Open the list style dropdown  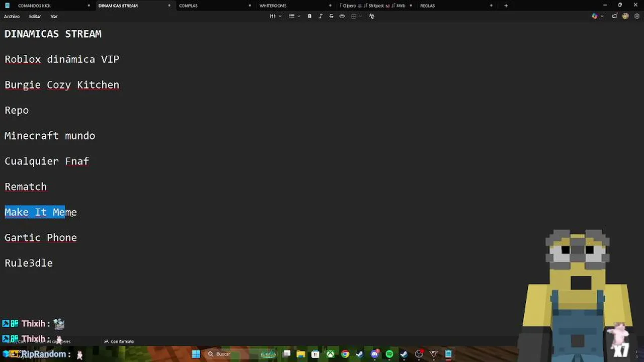[x=294, y=16]
